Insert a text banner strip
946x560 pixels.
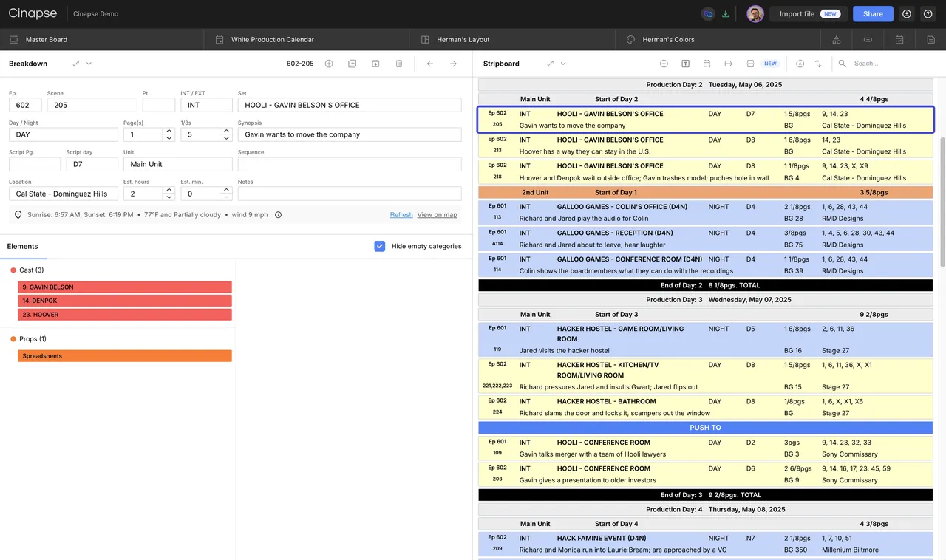pyautogui.click(x=685, y=64)
